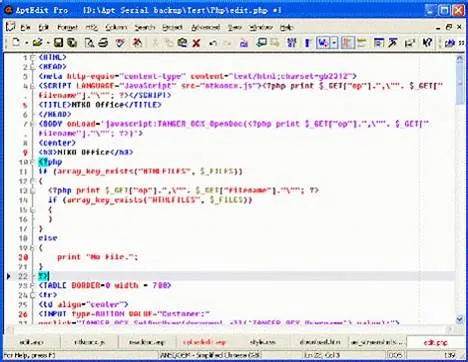This screenshot has height=362, width=468.
Task: Open the Window menu
Action: click(261, 27)
